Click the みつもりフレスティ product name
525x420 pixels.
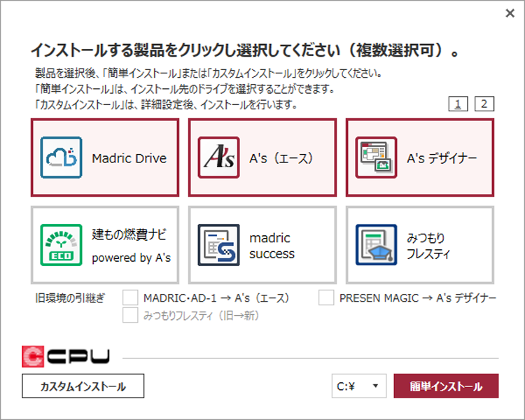pyautogui.click(x=428, y=246)
